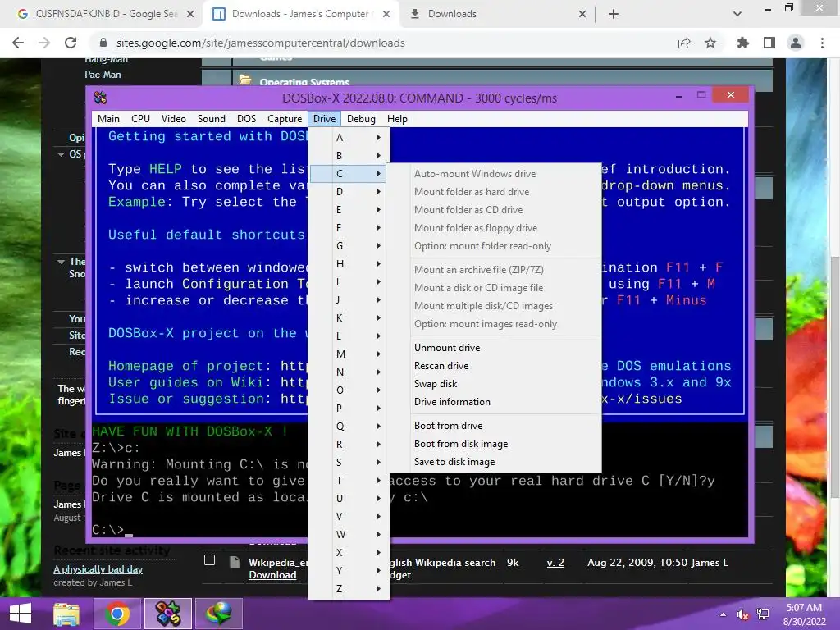
Task: Expand drive F submenu
Action: click(x=349, y=228)
